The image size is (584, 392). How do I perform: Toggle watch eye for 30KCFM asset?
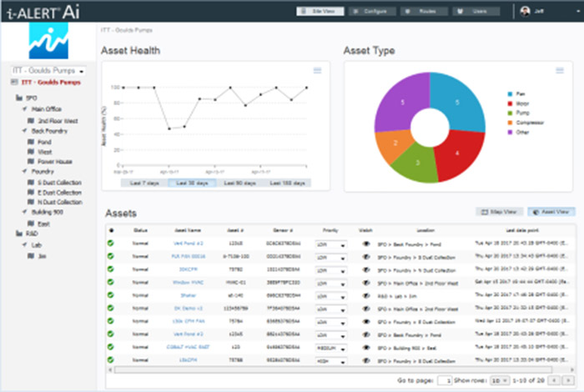click(366, 270)
